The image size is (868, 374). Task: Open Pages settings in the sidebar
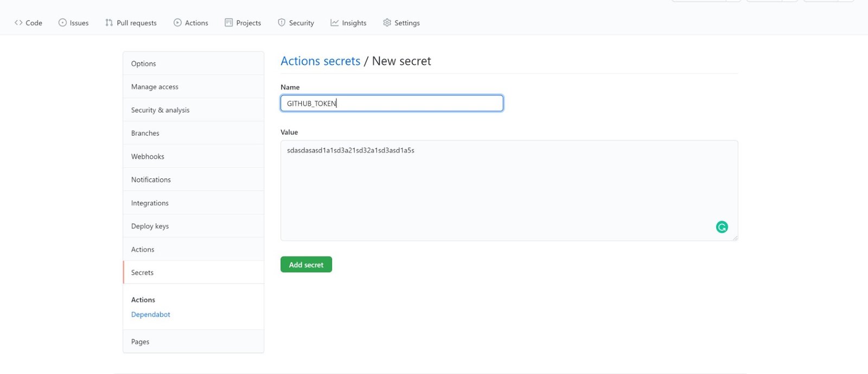pos(194,341)
